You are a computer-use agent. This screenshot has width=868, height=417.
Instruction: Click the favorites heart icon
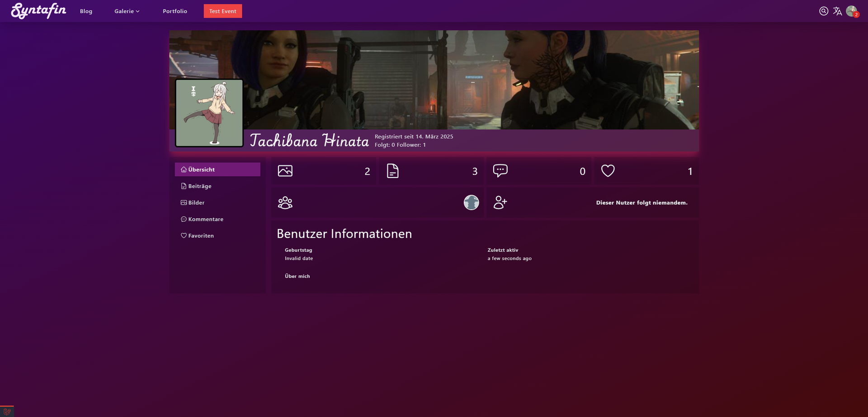pos(608,171)
